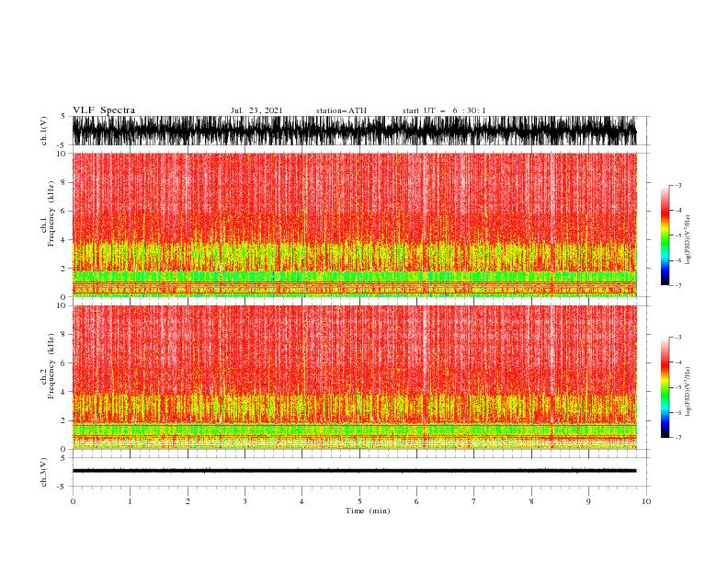
Task: Select the date text "Jul. 23, 2021"
Action: click(256, 110)
